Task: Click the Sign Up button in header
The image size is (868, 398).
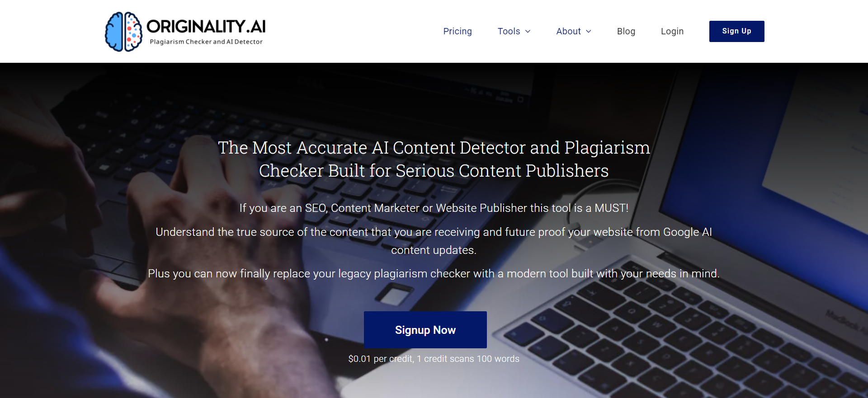Action: click(x=736, y=31)
